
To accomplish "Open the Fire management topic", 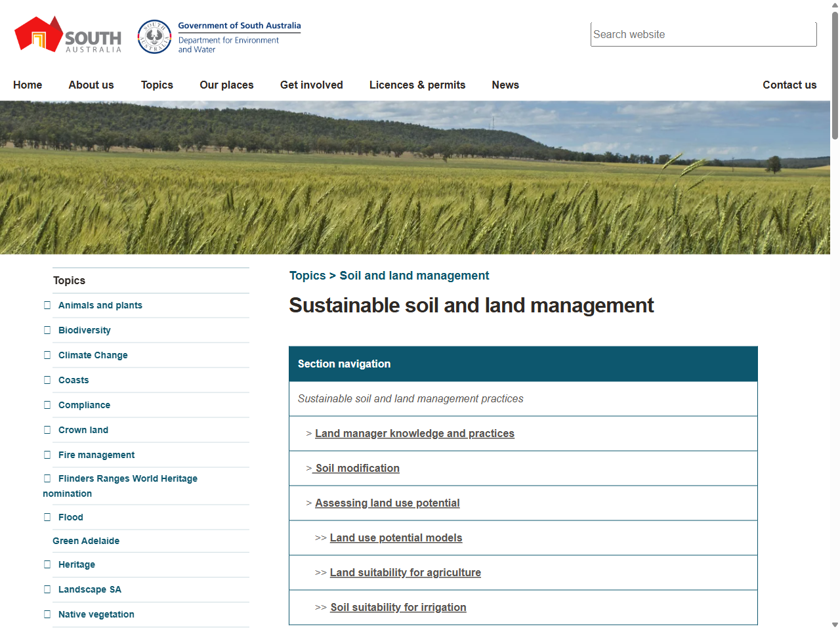I will tap(96, 455).
